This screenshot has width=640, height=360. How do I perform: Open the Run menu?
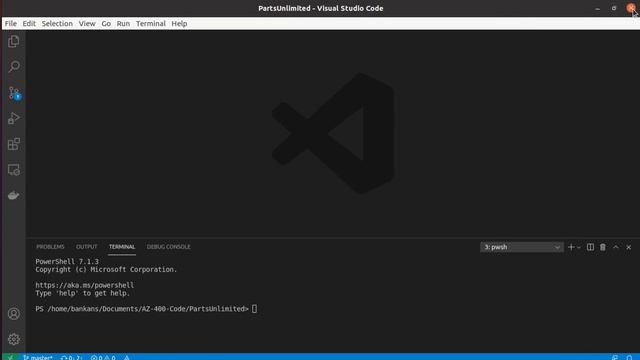[123, 24]
